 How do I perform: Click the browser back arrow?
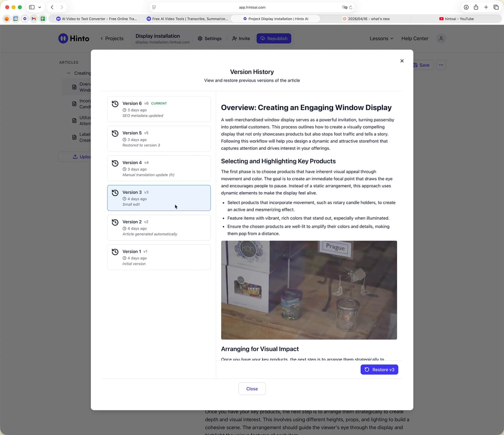(x=52, y=7)
